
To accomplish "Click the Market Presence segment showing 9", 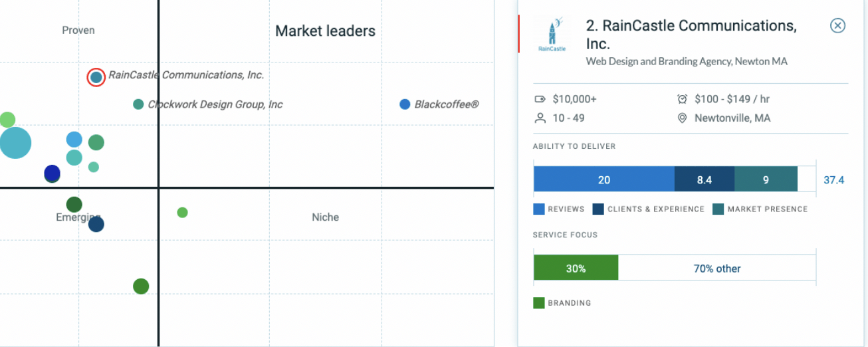I will [x=766, y=179].
